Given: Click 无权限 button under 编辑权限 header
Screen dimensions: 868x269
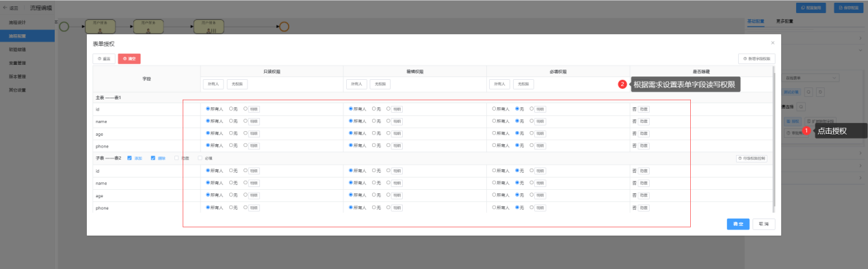Looking at the screenshot, I should click(381, 84).
